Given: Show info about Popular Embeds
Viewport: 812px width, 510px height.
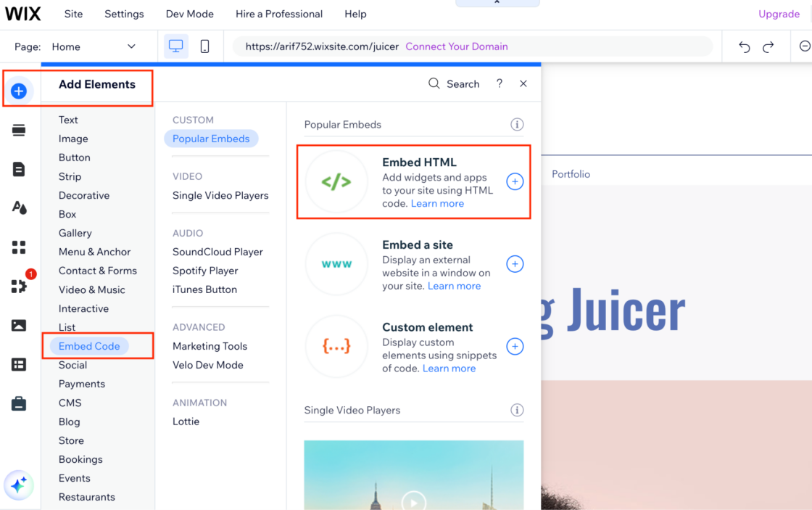Looking at the screenshot, I should coord(517,124).
